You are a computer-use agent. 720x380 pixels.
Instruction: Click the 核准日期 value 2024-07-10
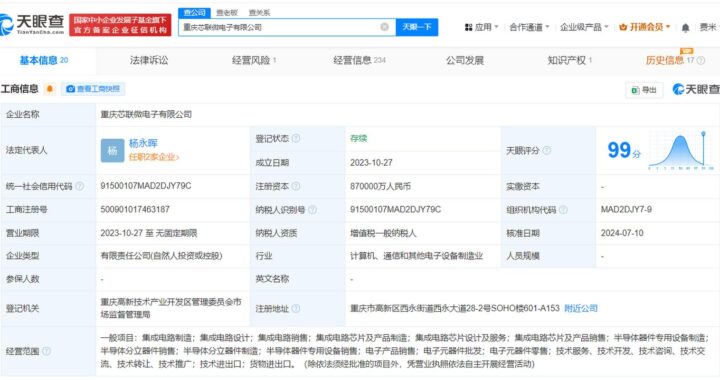(622, 233)
